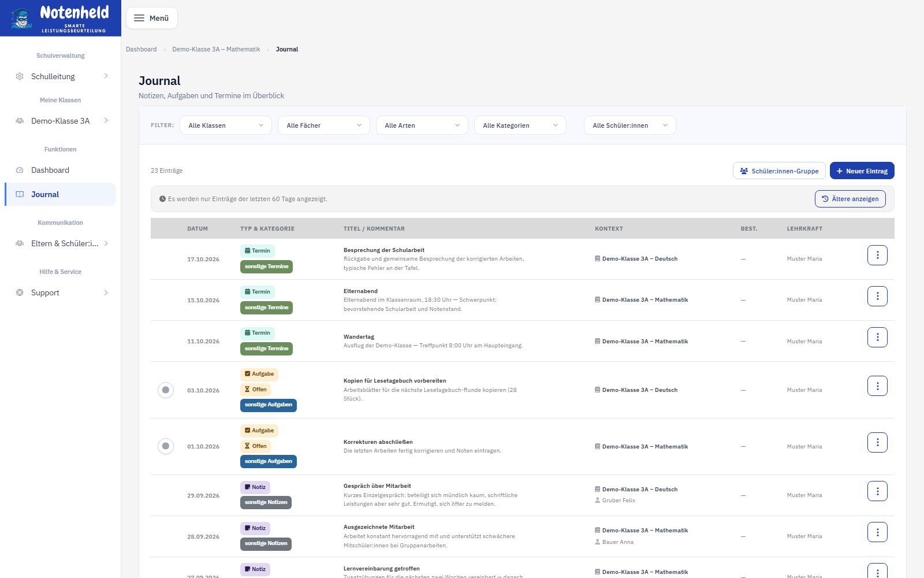This screenshot has height=578, width=924.
Task: Open the Alle Klassen filter dropdown
Action: click(226, 125)
